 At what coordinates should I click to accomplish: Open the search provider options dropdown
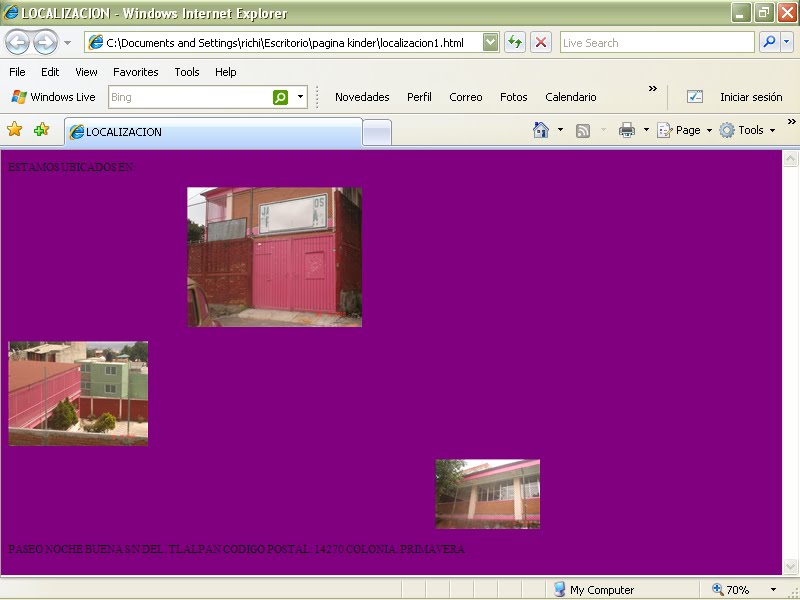(x=787, y=43)
